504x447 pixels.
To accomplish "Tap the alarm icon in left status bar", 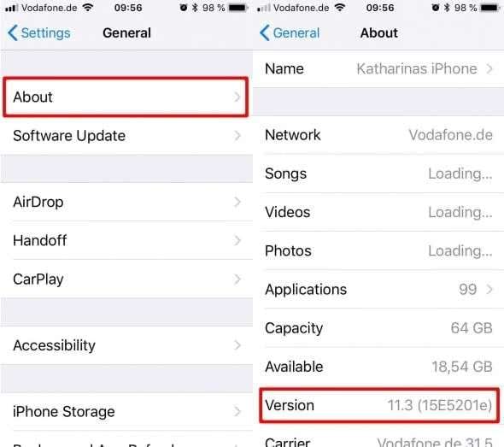I will [183, 8].
